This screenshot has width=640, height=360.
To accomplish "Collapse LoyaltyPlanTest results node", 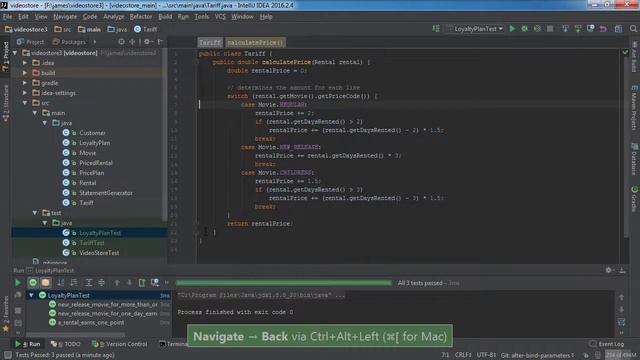I will coord(31,295).
